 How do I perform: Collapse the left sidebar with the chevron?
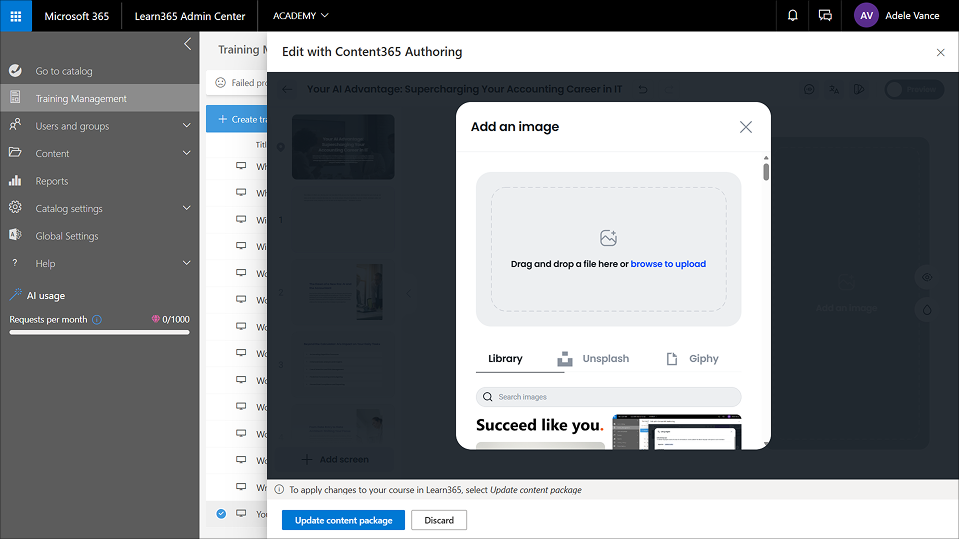point(187,44)
